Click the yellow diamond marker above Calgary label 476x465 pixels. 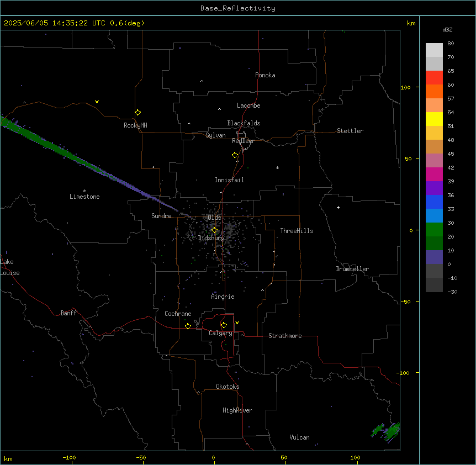pos(224,325)
